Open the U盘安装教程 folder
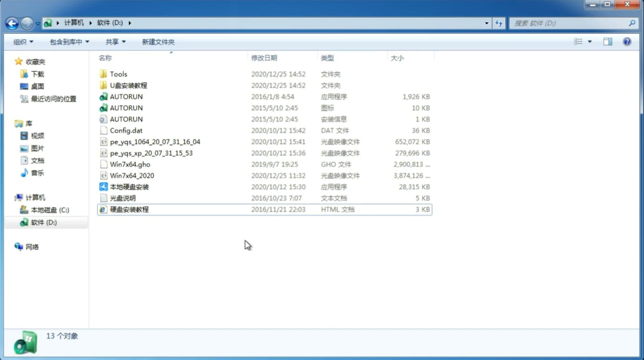Screen dimensions: 644x360 pyautogui.click(x=129, y=85)
